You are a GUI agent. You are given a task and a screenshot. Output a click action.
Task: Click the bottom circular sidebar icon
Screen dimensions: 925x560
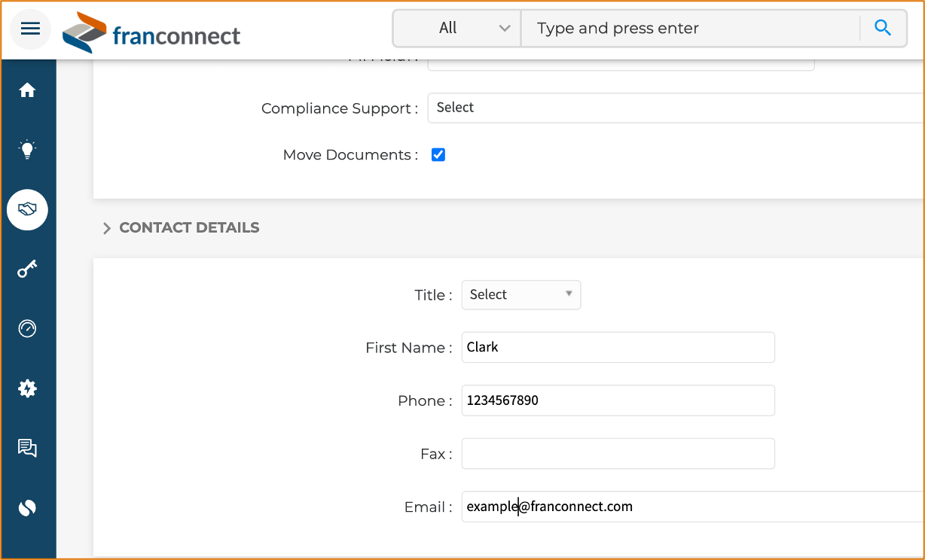pos(28,508)
